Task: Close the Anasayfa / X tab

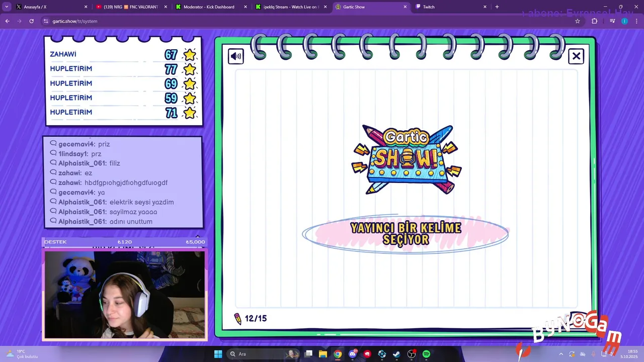Action: (86, 7)
